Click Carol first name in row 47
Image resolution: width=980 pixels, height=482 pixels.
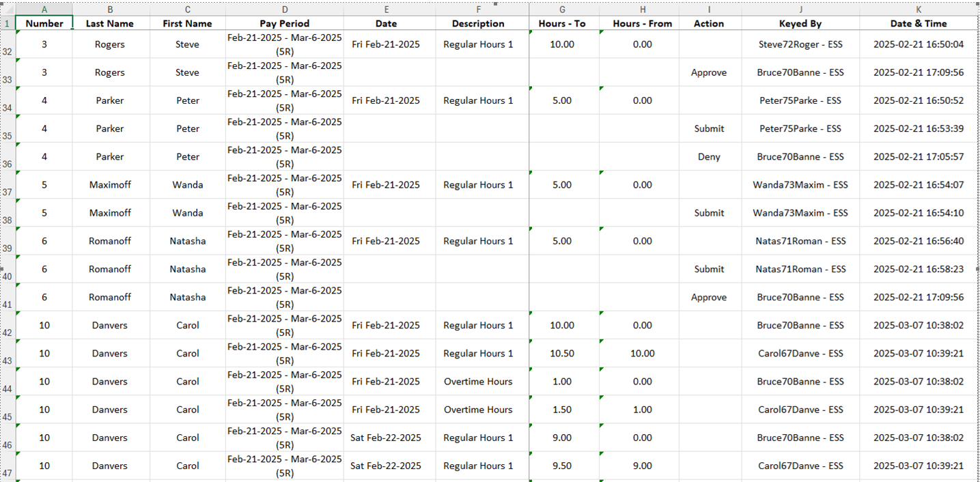pyautogui.click(x=188, y=466)
